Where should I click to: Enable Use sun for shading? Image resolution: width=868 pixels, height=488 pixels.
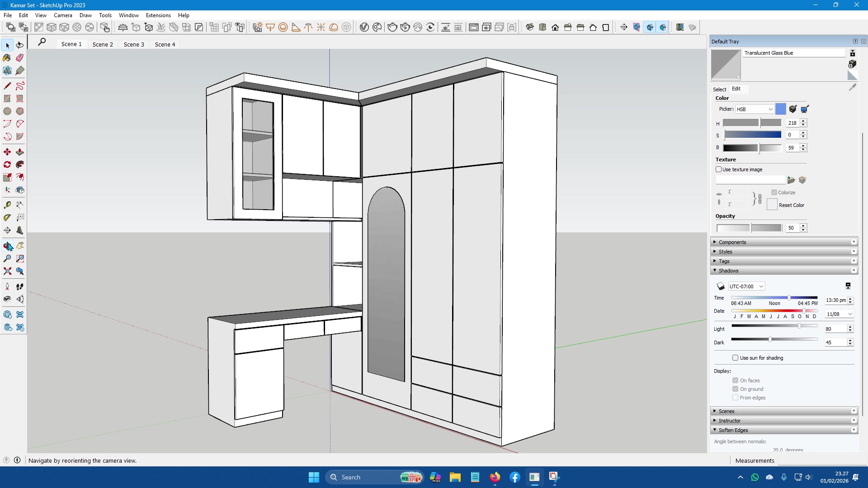pos(735,358)
